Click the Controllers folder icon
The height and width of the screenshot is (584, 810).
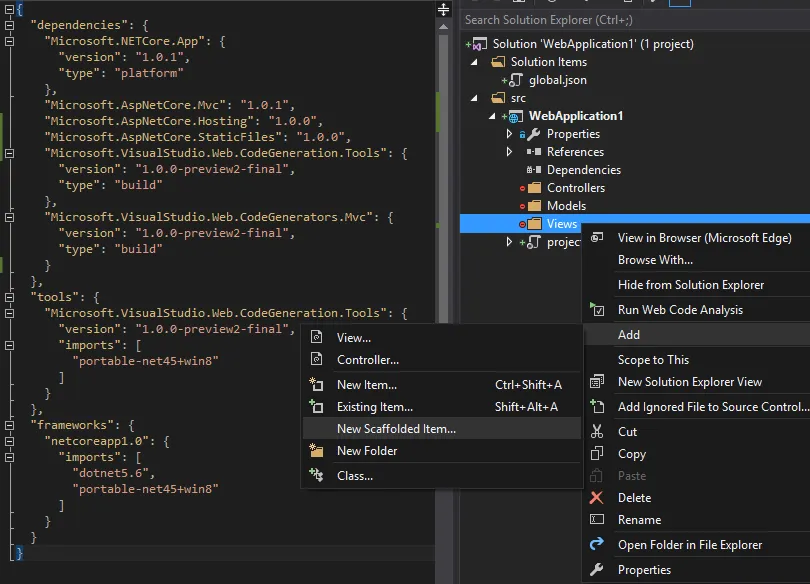(x=534, y=187)
